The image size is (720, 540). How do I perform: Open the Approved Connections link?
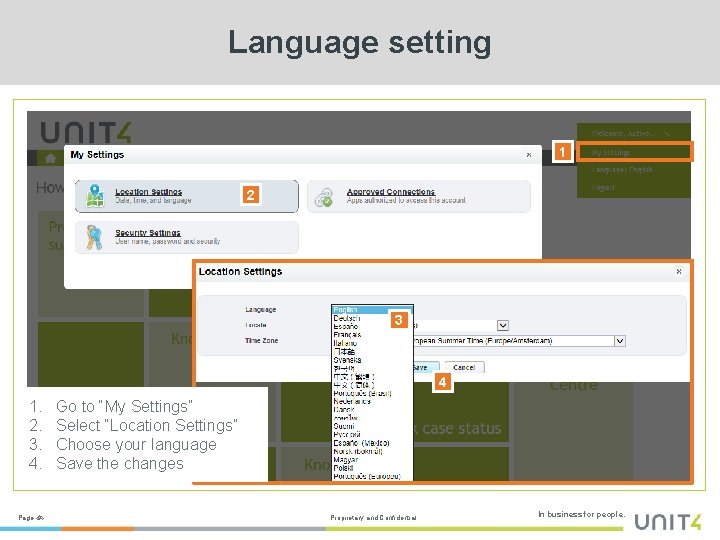tap(391, 191)
